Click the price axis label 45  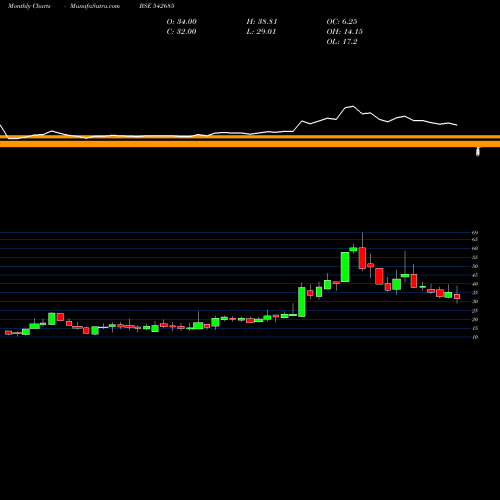475,275
